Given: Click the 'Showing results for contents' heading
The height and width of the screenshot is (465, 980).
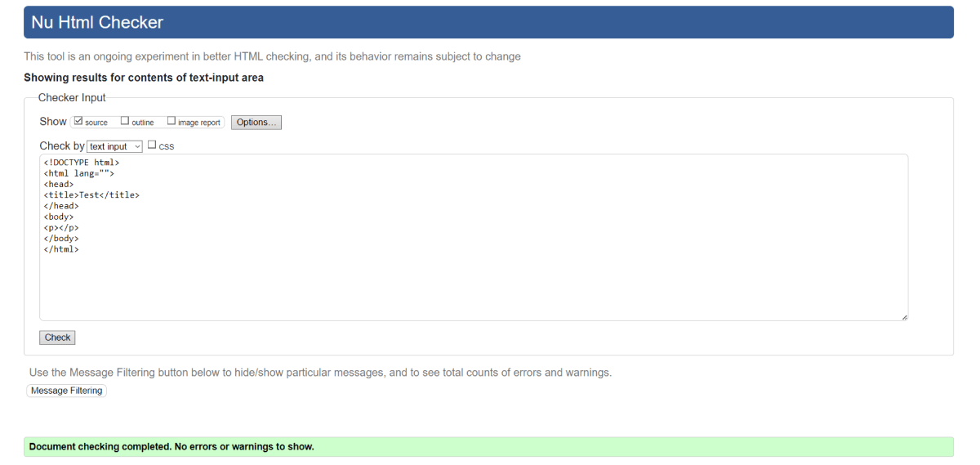Looking at the screenshot, I should coord(144,78).
